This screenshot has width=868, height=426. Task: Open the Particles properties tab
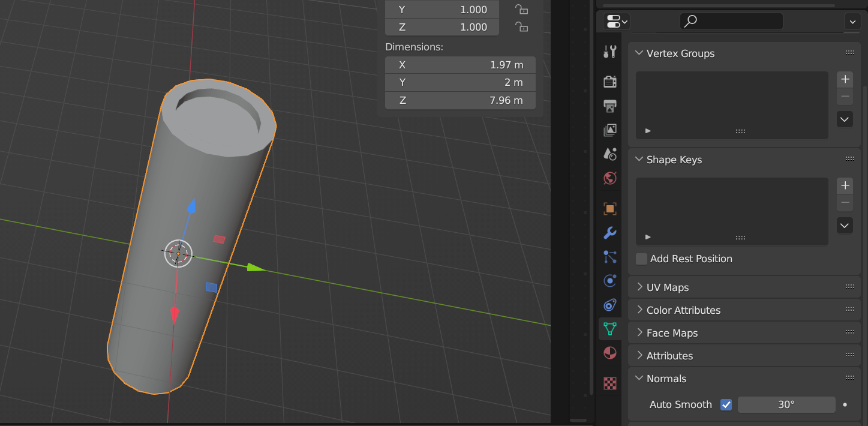click(610, 257)
